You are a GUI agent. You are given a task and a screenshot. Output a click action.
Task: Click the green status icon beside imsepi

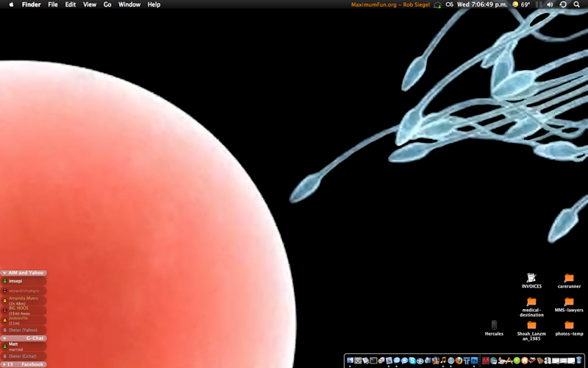pos(5,281)
